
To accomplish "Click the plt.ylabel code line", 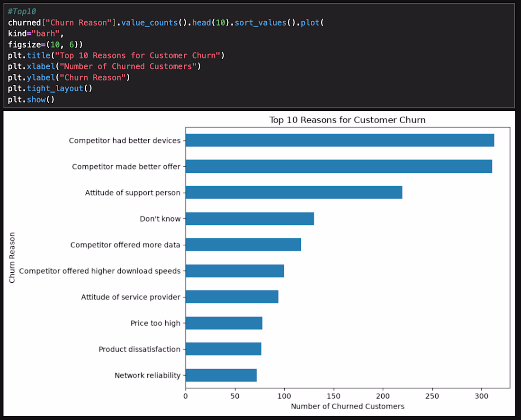I will (69, 78).
